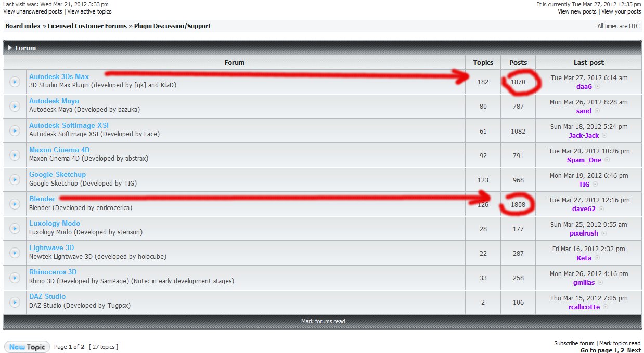Open the Luxology Modo forum

[55, 223]
